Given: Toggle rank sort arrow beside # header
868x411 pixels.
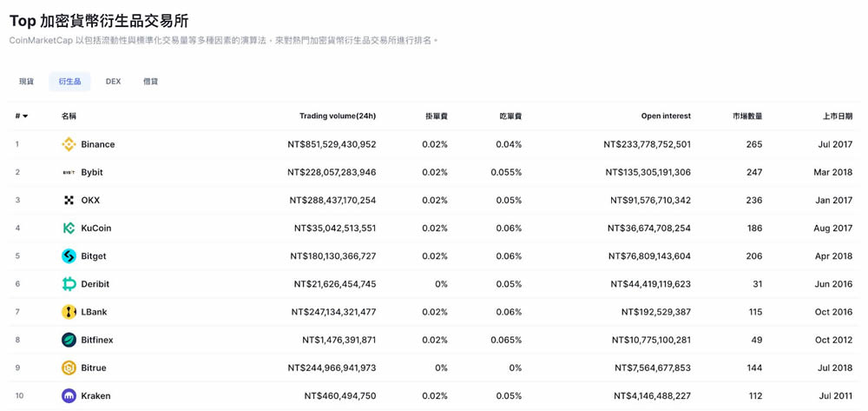Looking at the screenshot, I should [x=25, y=116].
